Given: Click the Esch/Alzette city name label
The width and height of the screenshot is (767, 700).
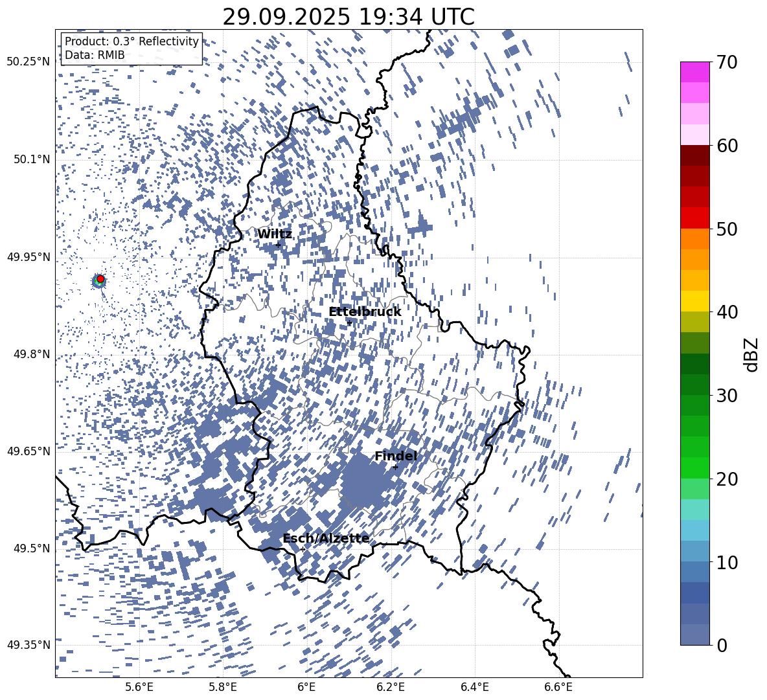Looking at the screenshot, I should tap(326, 538).
